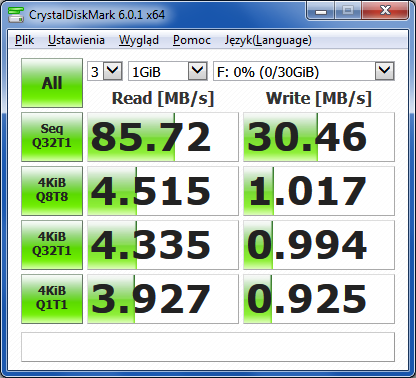Run all benchmarks with the All button
Screen dimensions: 416x378
tap(52, 83)
